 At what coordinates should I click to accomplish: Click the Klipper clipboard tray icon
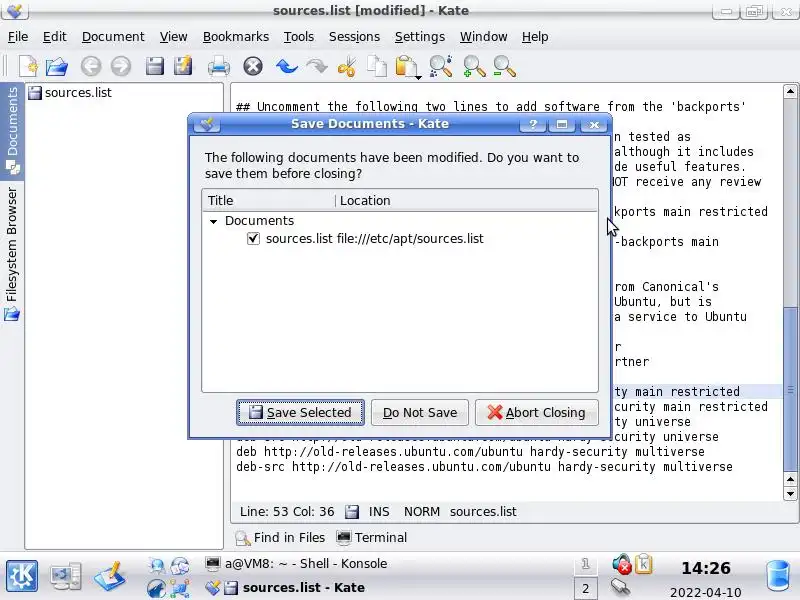tap(644, 564)
